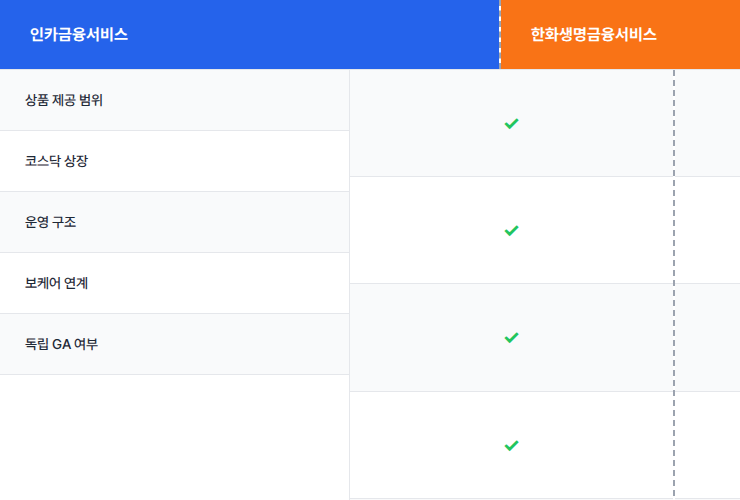Click the third green checkmark from top

[x=511, y=338]
